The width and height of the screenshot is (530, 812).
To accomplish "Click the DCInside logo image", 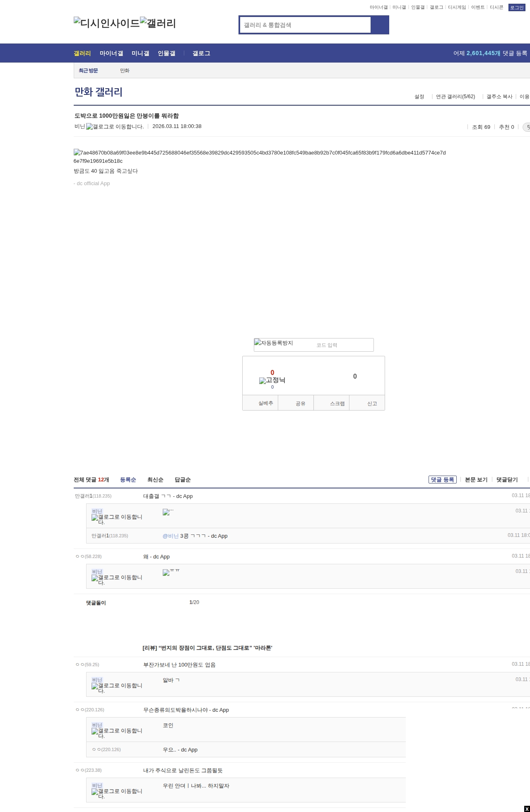I will click(x=107, y=23).
